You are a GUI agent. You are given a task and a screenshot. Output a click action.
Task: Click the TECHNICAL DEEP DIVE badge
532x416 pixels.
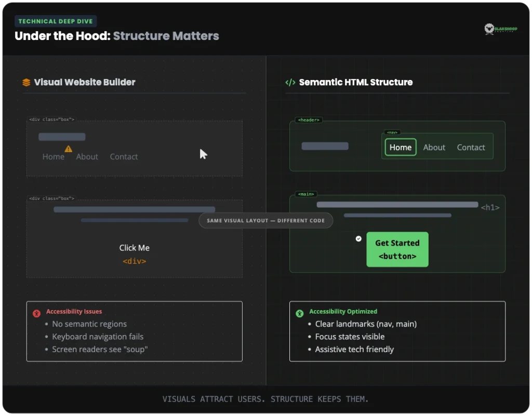(56, 21)
